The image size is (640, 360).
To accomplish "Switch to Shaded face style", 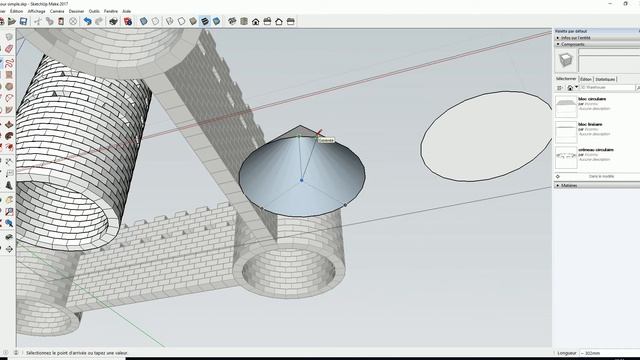I will click(x=193, y=21).
